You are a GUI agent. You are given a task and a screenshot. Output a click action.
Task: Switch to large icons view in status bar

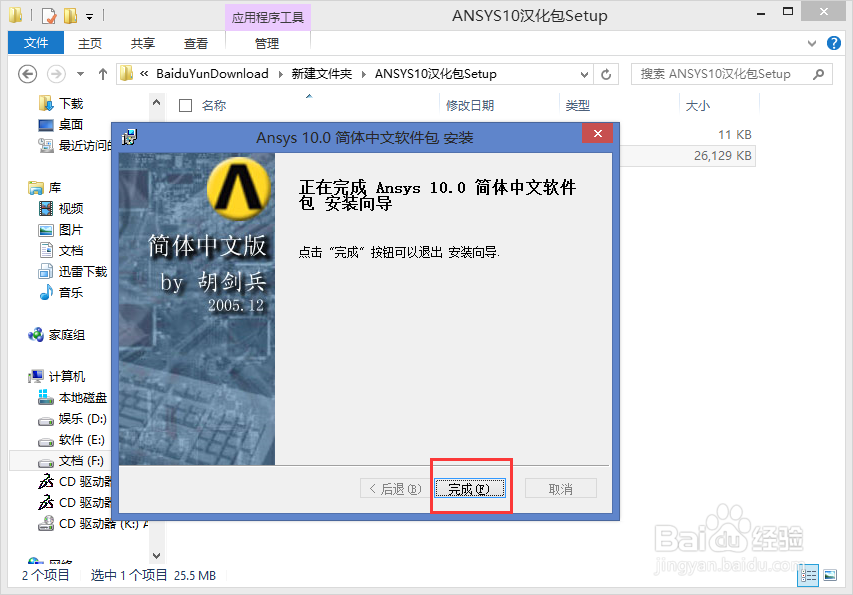click(x=831, y=575)
